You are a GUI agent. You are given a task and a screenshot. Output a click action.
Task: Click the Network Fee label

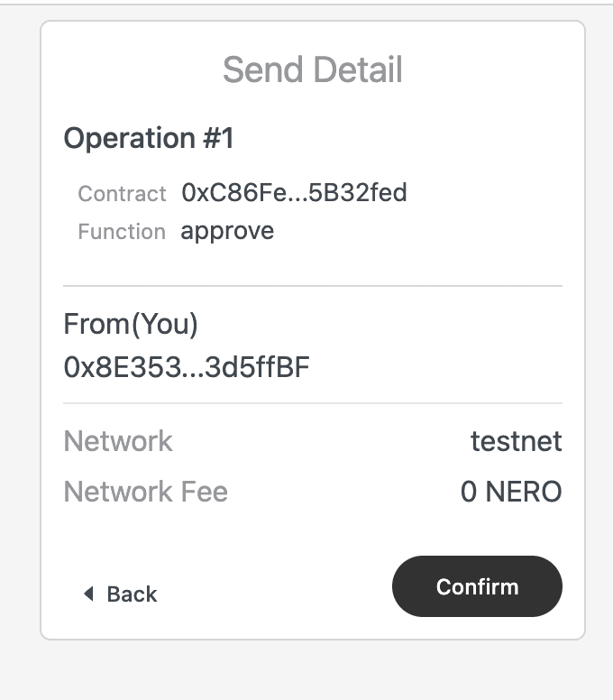tap(146, 492)
